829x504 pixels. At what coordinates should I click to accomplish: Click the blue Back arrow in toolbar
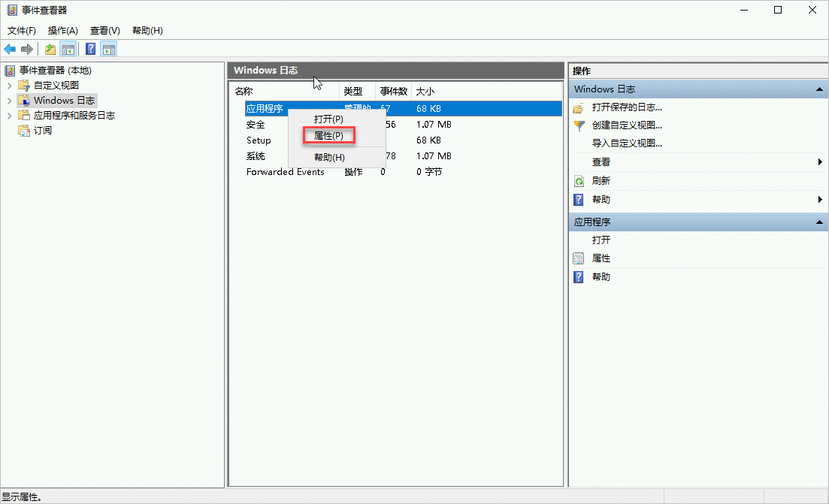point(10,50)
